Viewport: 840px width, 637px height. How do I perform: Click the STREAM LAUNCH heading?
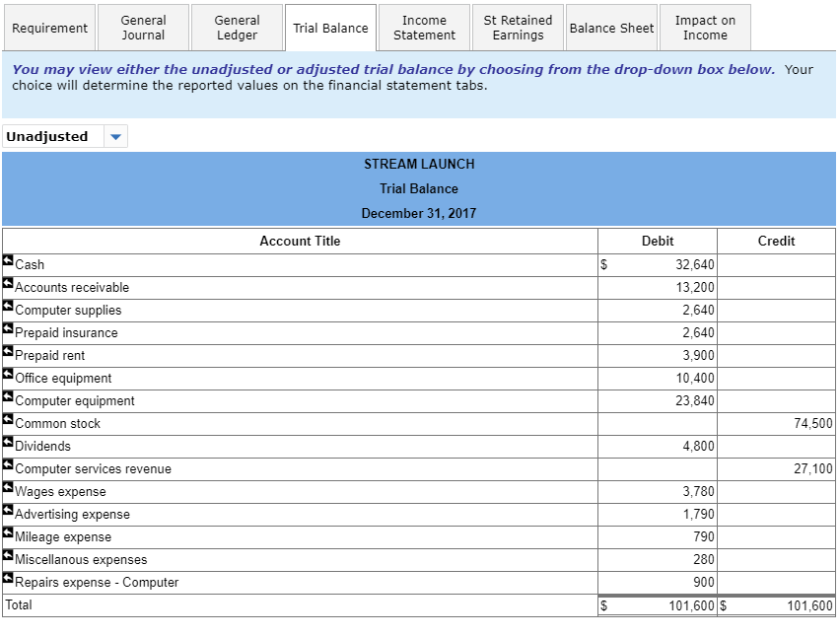click(419, 164)
